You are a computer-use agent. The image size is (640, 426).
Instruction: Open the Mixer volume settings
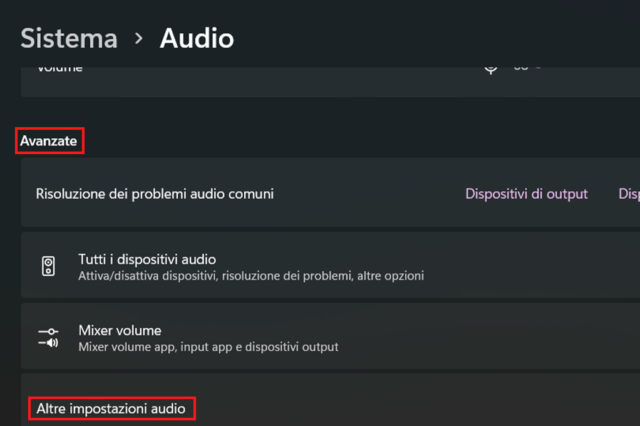click(119, 330)
